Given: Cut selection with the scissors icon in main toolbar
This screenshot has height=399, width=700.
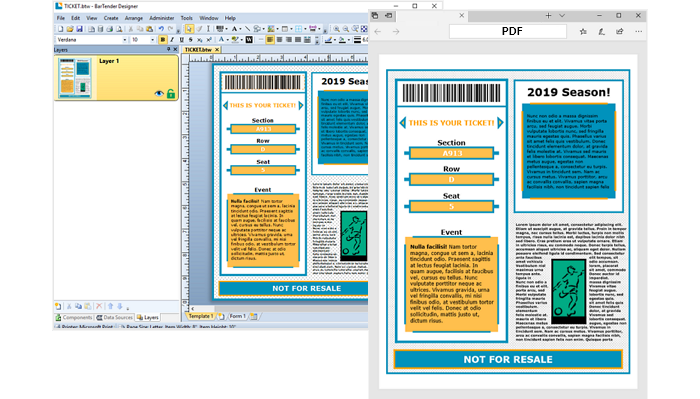Looking at the screenshot, I should [x=131, y=29].
